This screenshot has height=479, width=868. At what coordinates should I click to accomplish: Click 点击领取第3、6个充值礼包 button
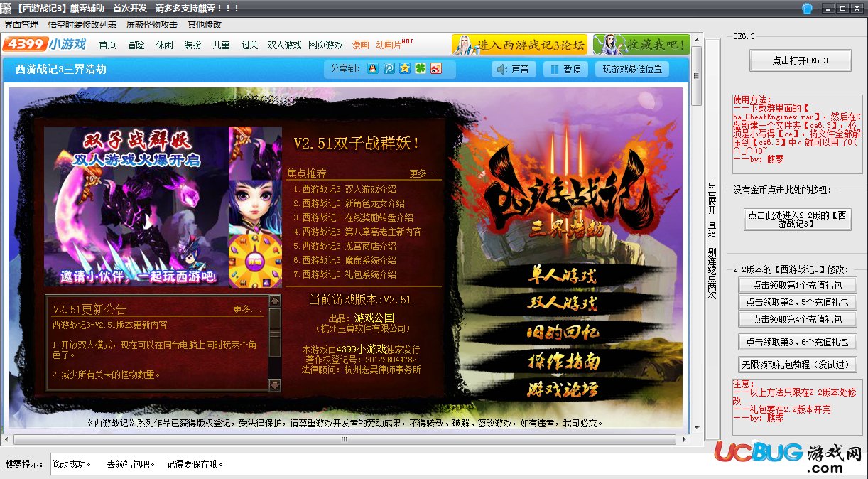point(798,342)
